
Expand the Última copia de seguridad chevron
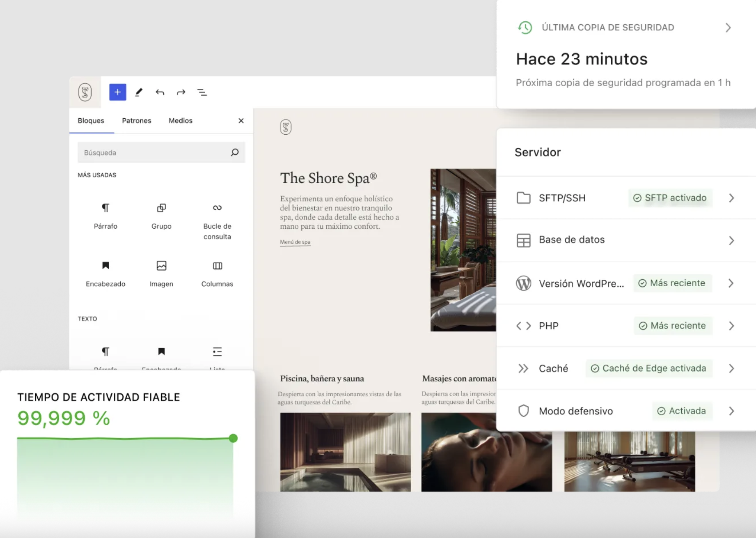tap(728, 28)
